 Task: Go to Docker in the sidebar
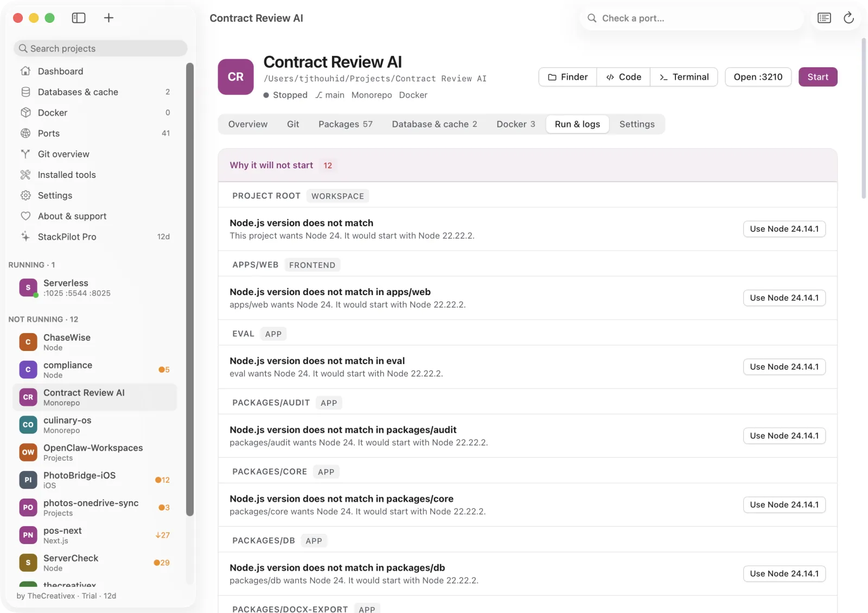pyautogui.click(x=95, y=112)
